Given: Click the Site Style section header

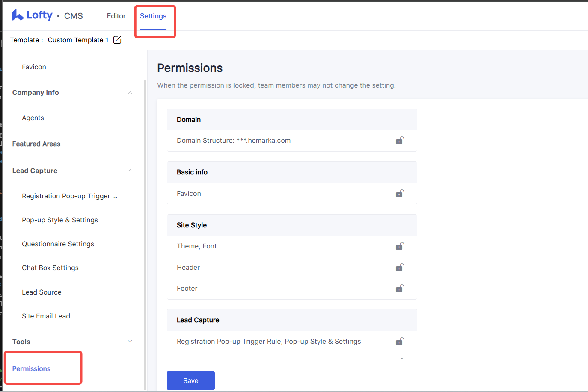Looking at the screenshot, I should 292,225.
